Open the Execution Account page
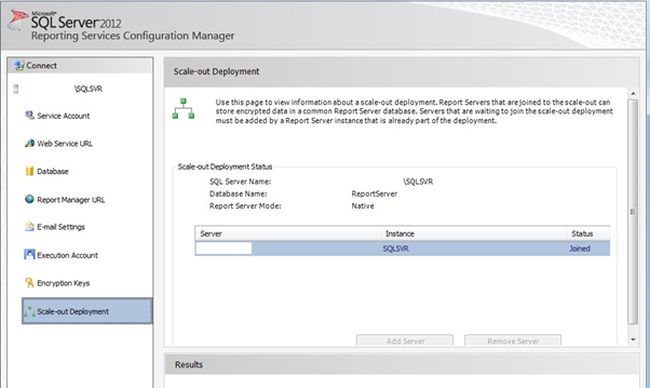 pos(68,255)
